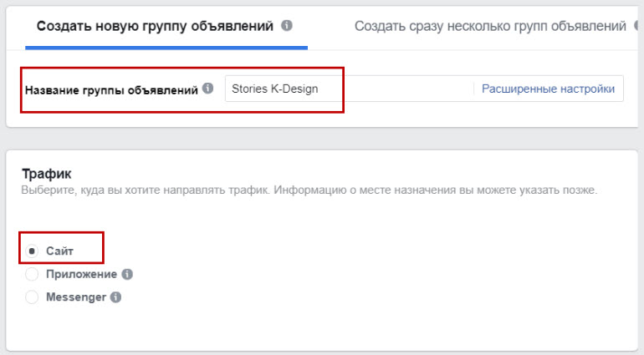Click the 'Сайт' option label text
The height and width of the screenshot is (355, 644).
click(x=60, y=251)
